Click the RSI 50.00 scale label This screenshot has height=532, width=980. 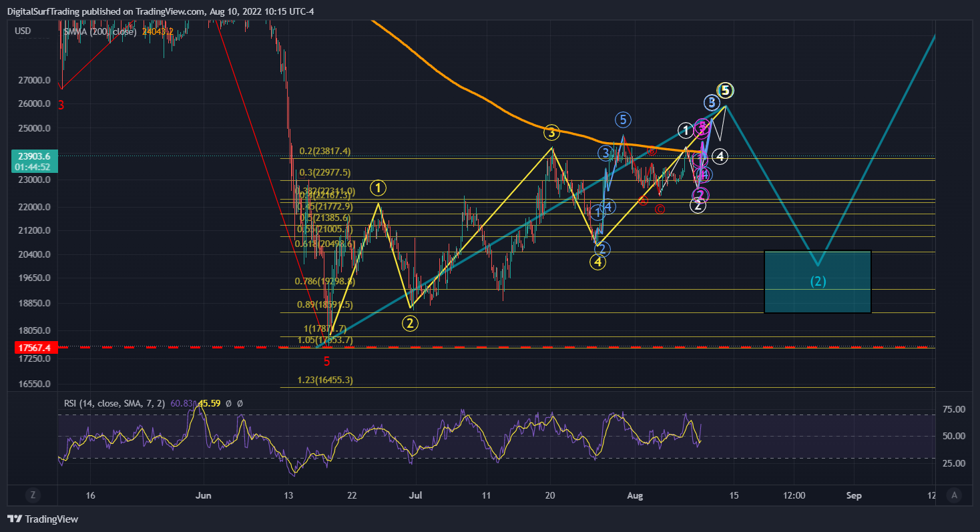(953, 436)
